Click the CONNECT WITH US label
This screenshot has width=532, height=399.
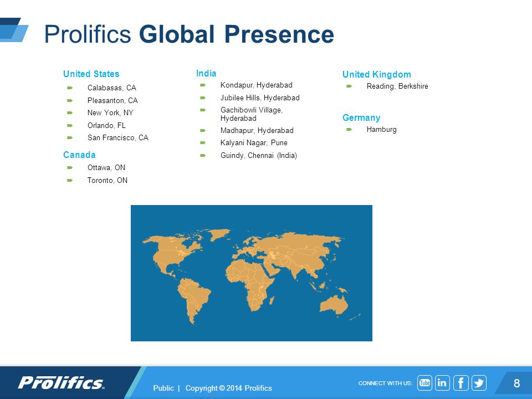click(x=385, y=383)
